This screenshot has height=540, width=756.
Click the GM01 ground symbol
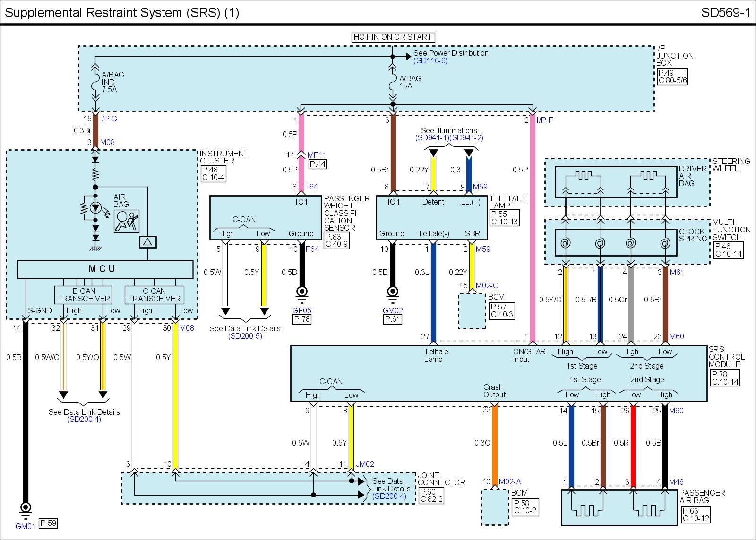pyautogui.click(x=26, y=510)
